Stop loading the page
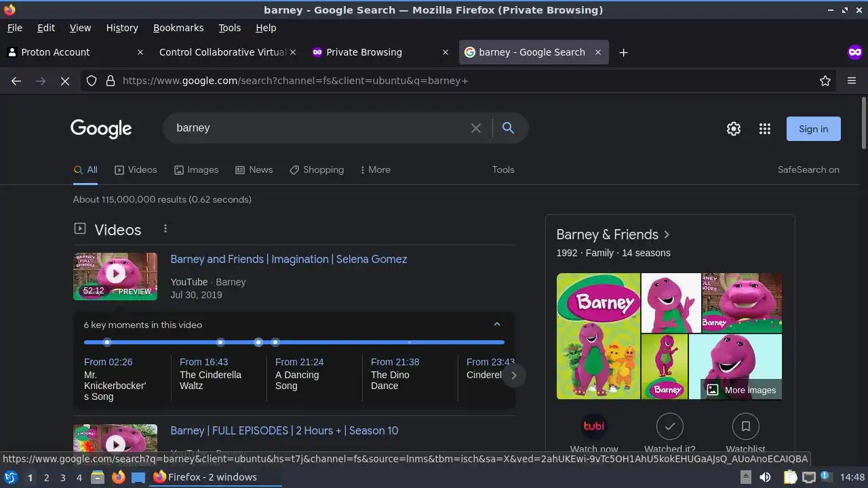The width and height of the screenshot is (868, 488). coord(65,81)
